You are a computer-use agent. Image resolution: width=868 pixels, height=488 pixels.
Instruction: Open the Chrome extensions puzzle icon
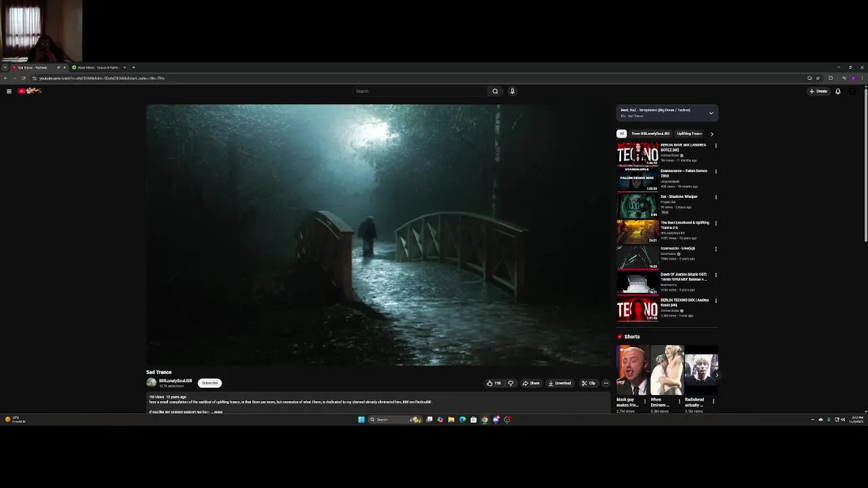point(831,78)
